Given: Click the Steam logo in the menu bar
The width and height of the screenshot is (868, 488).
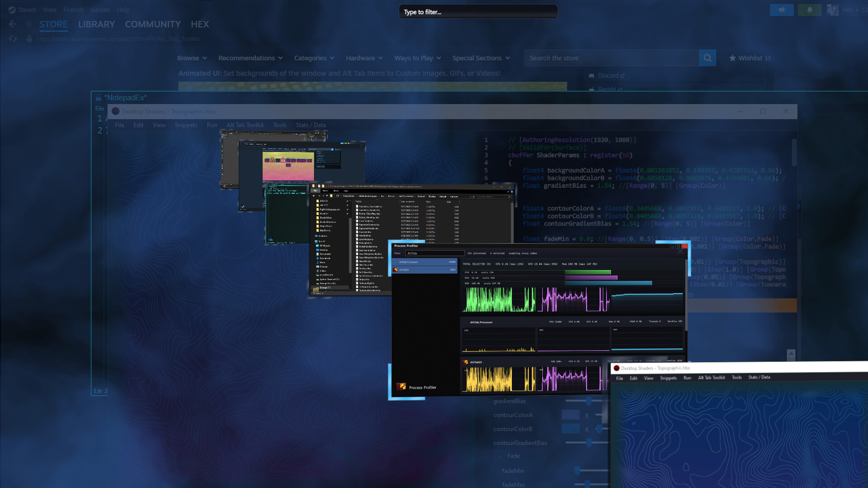Looking at the screenshot, I should (12, 9).
